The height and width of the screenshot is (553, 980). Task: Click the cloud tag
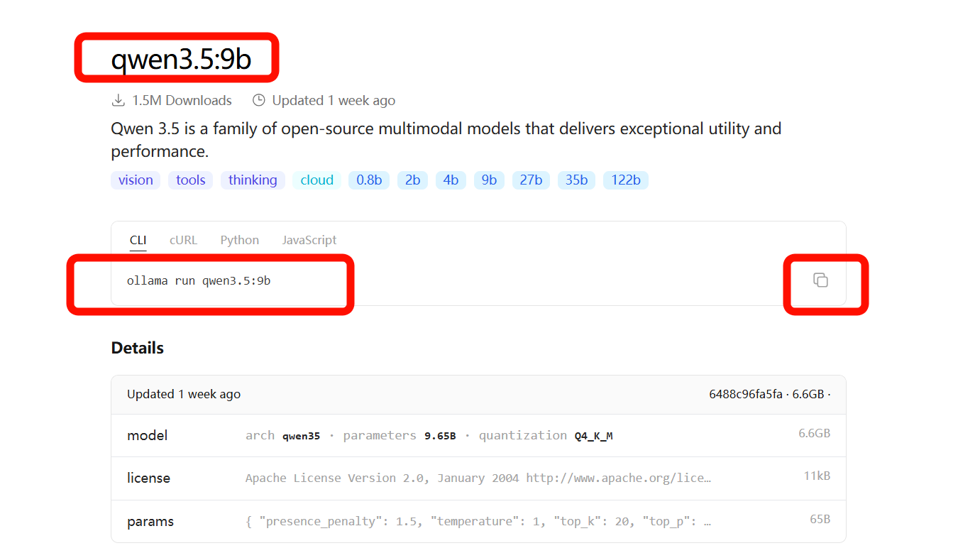coord(316,180)
